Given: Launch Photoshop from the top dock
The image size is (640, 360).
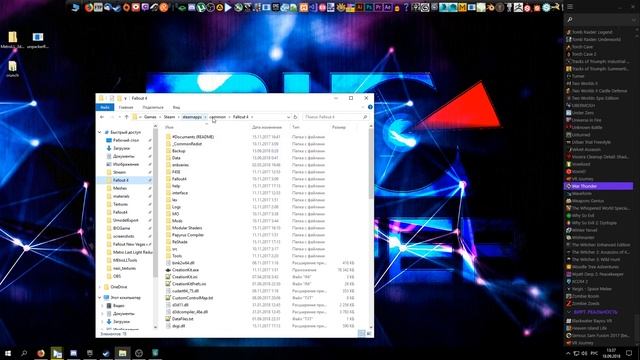Looking at the screenshot, I should (x=369, y=7).
